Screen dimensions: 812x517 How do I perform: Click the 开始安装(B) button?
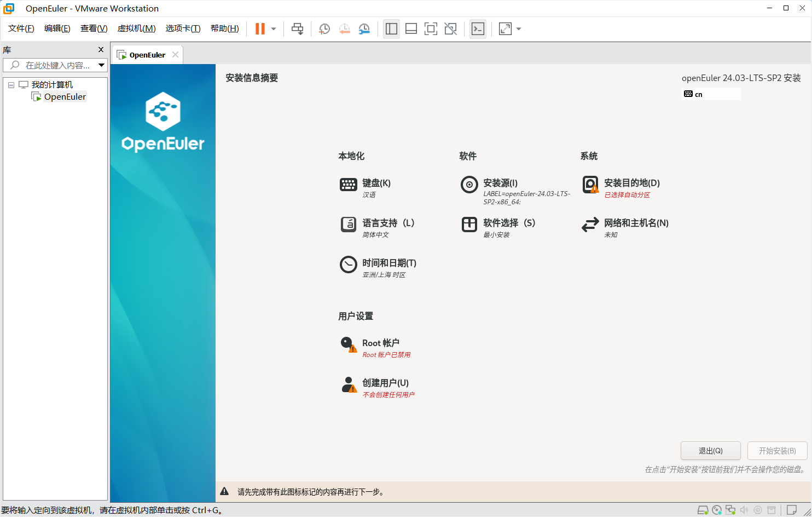click(x=777, y=451)
